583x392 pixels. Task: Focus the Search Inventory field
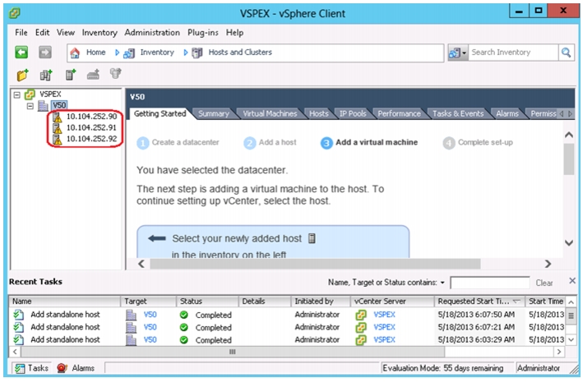pyautogui.click(x=513, y=53)
